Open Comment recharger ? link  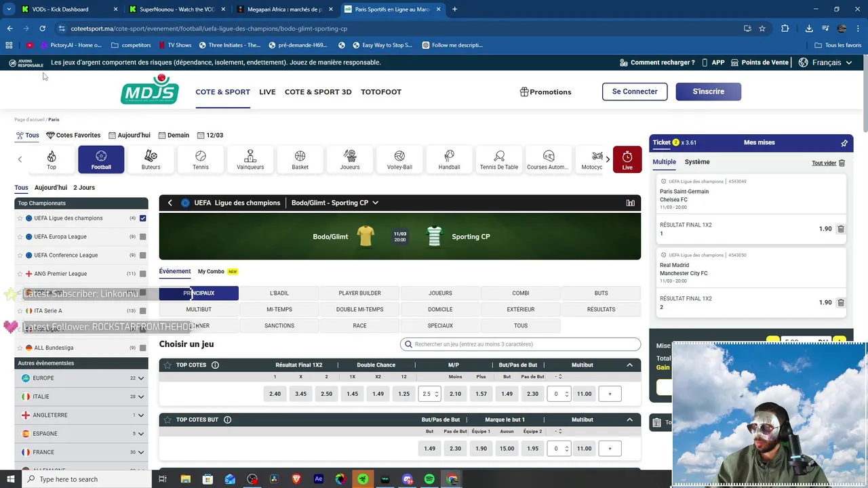[x=657, y=62]
